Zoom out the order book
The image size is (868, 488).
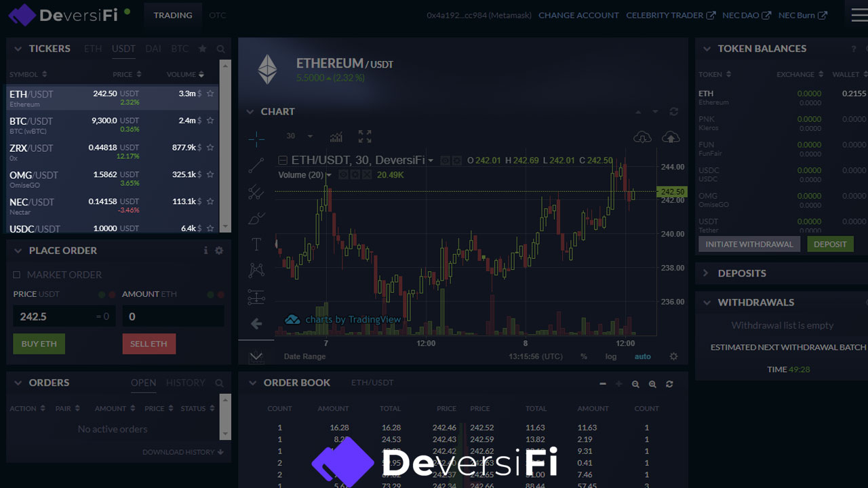tap(635, 384)
